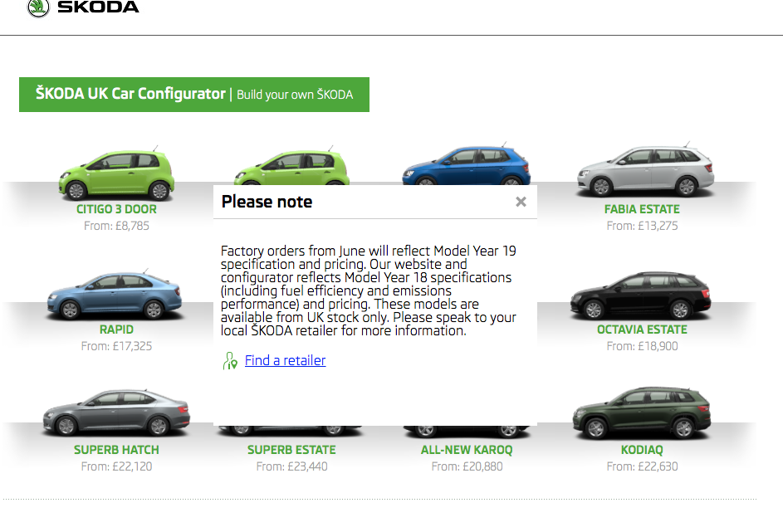Viewport: 783px width, 532px height.
Task: Select the silver Fabia Estate car image
Action: [645, 169]
